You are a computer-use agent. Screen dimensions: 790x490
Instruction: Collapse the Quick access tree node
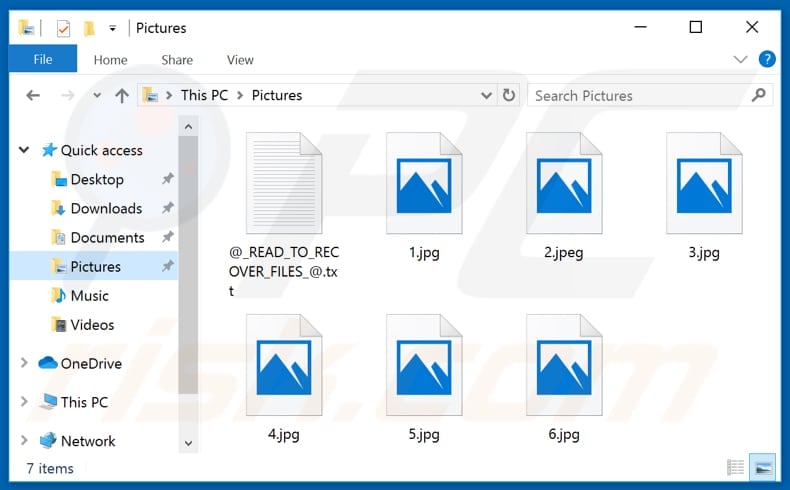tap(25, 150)
